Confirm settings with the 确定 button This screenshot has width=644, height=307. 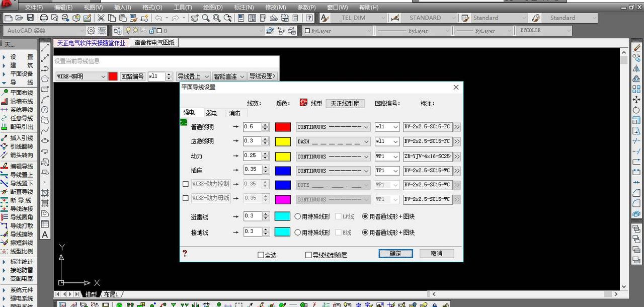point(395,253)
